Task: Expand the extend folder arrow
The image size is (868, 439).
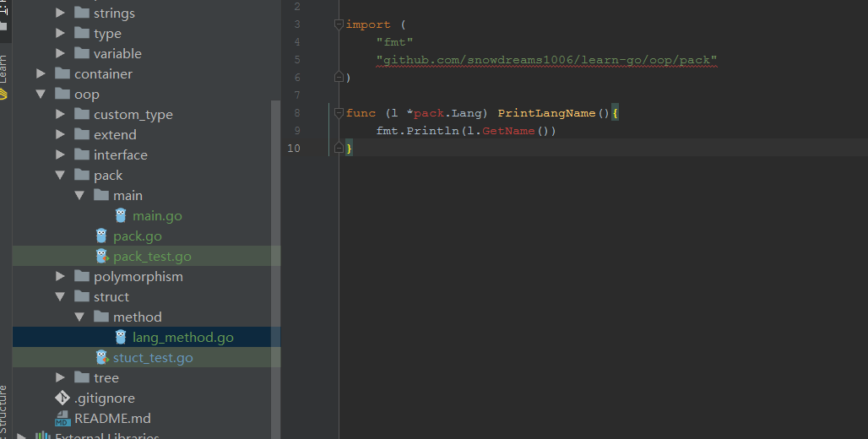Action: 60,134
